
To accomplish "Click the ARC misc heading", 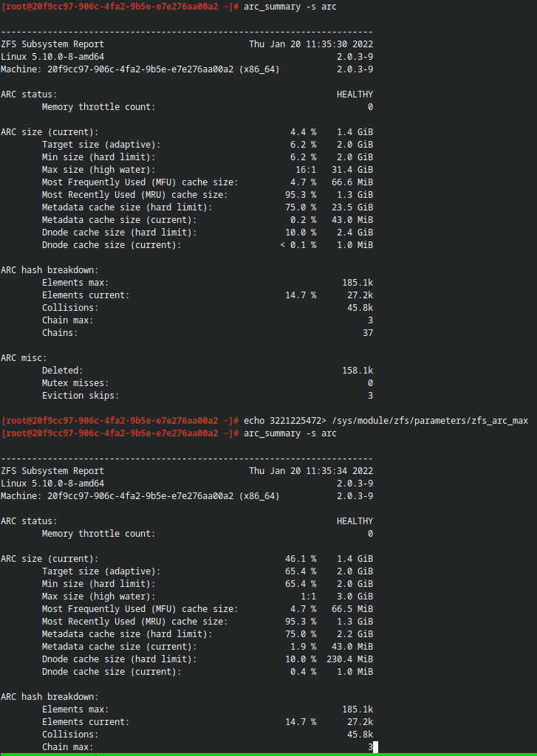I will 24,358.
